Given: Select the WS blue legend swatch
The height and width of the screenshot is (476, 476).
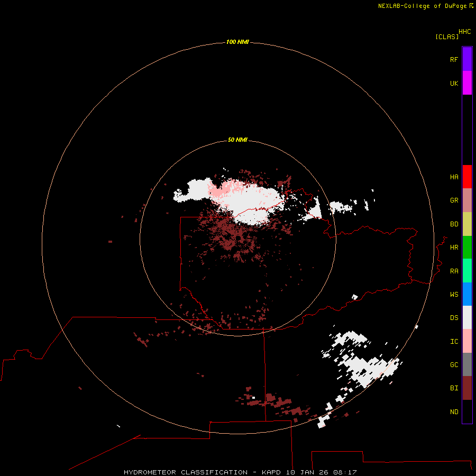Looking at the screenshot, I should (x=467, y=294).
